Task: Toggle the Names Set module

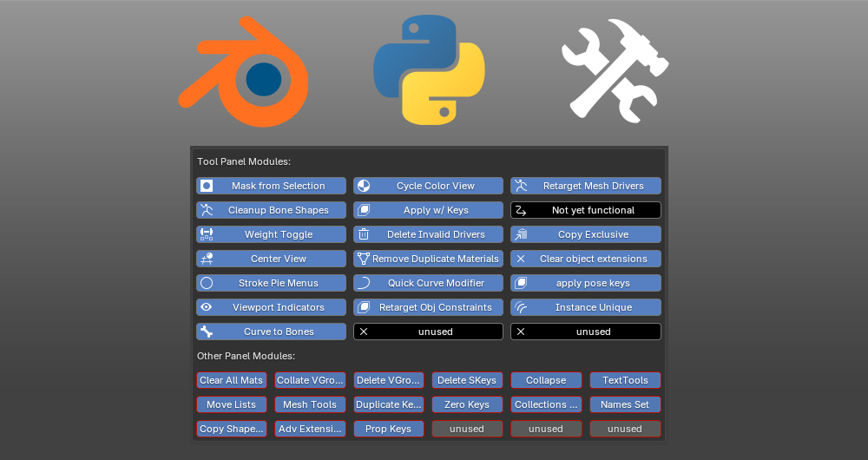Action: tap(626, 404)
